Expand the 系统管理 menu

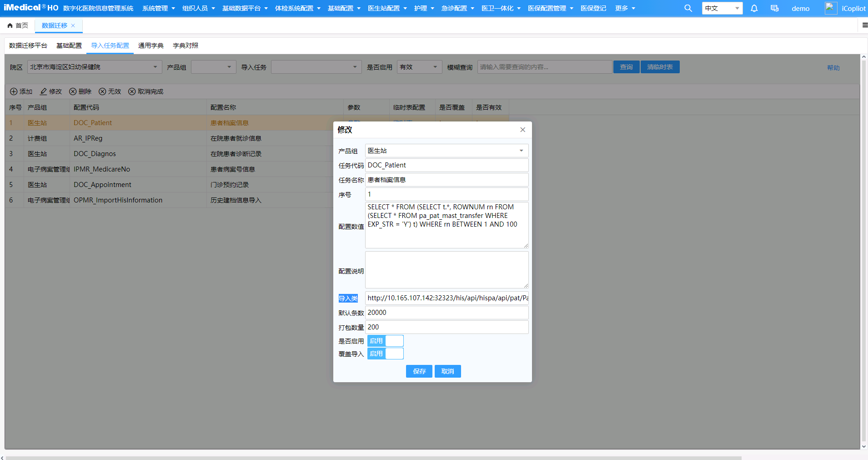point(159,8)
